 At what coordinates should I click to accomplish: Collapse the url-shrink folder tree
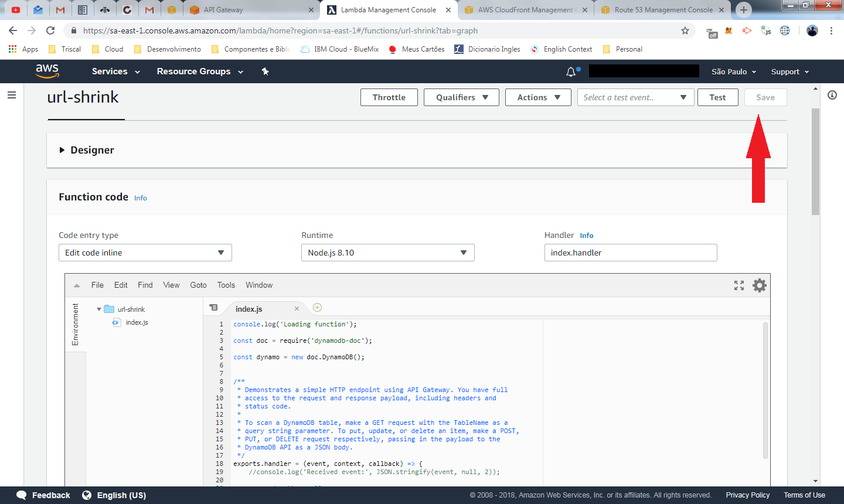pyautogui.click(x=99, y=309)
